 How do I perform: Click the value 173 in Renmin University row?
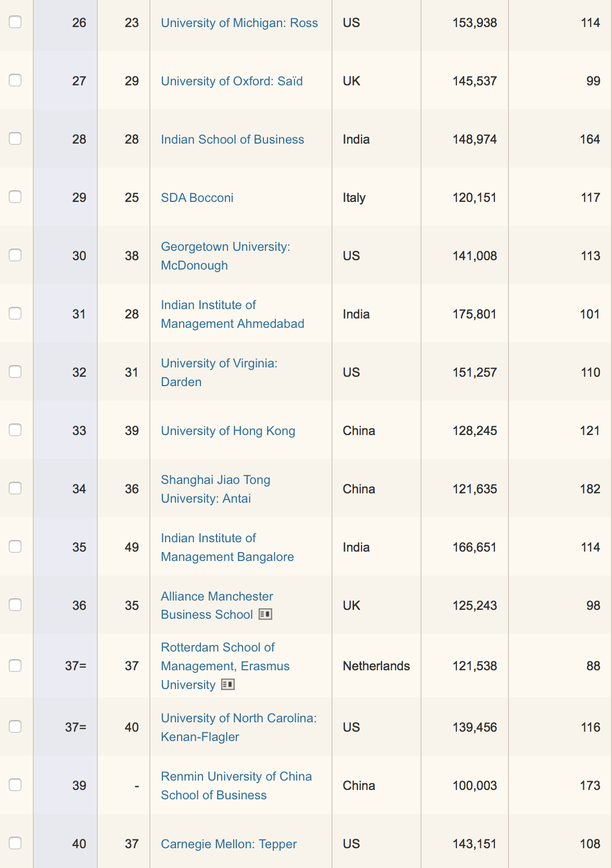point(590,786)
